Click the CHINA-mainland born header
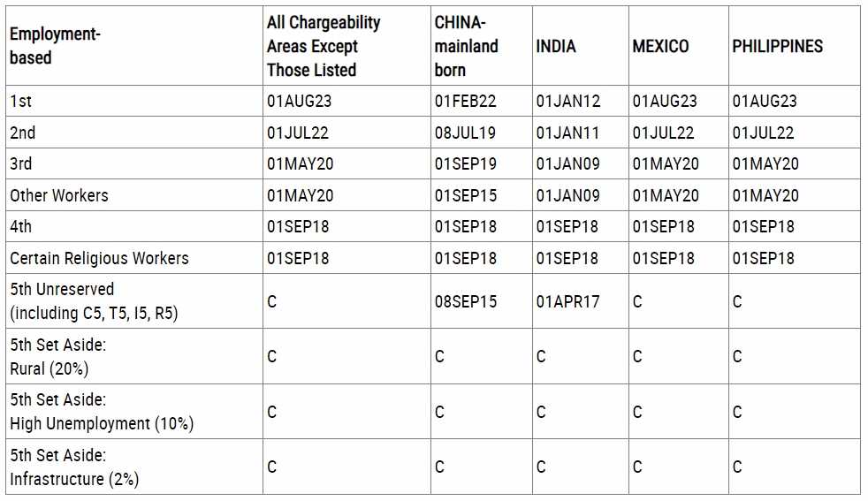 (466, 46)
